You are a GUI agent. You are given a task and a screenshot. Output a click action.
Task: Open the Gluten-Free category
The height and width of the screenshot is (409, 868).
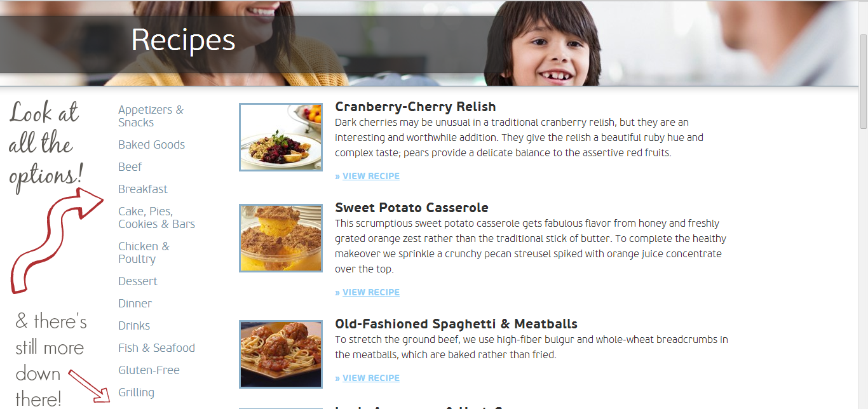click(149, 370)
